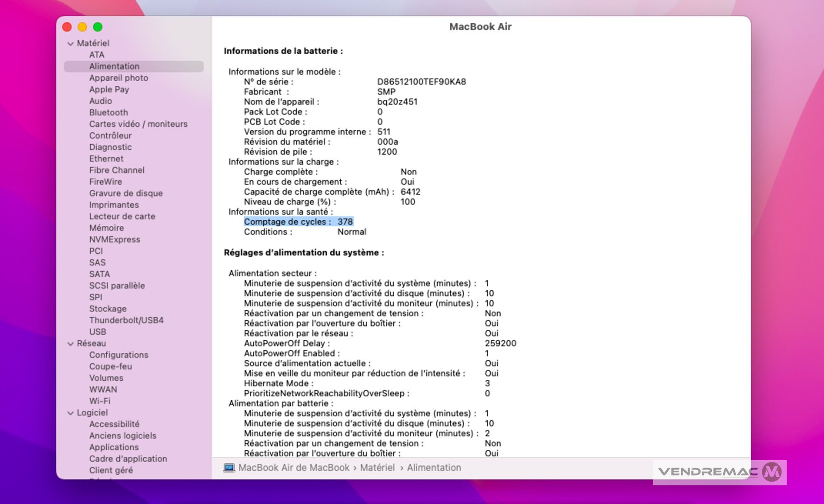824x504 pixels.
Task: Click the MacBook Air laptop icon in path bar
Action: [x=229, y=468]
